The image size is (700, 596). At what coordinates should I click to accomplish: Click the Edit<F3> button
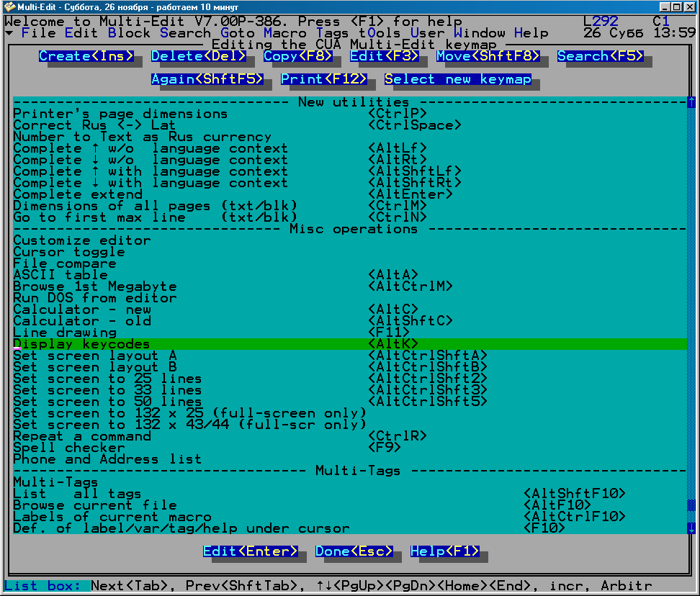[385, 56]
